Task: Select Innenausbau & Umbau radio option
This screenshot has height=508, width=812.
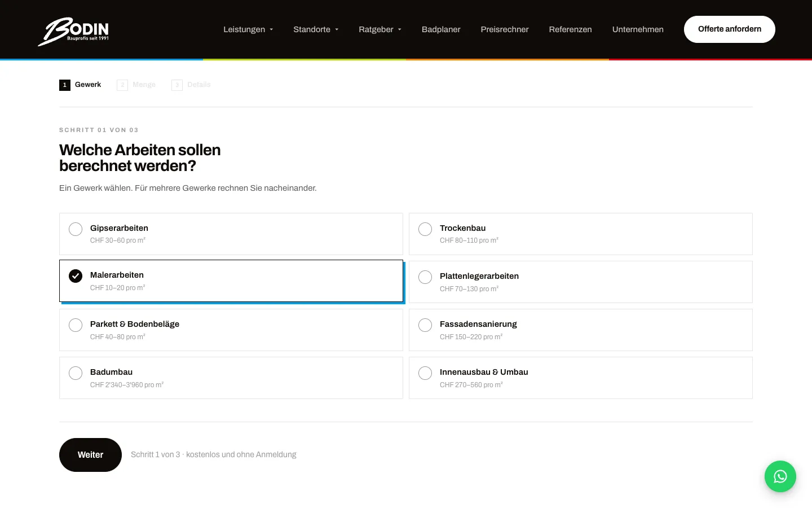Action: pos(581,378)
